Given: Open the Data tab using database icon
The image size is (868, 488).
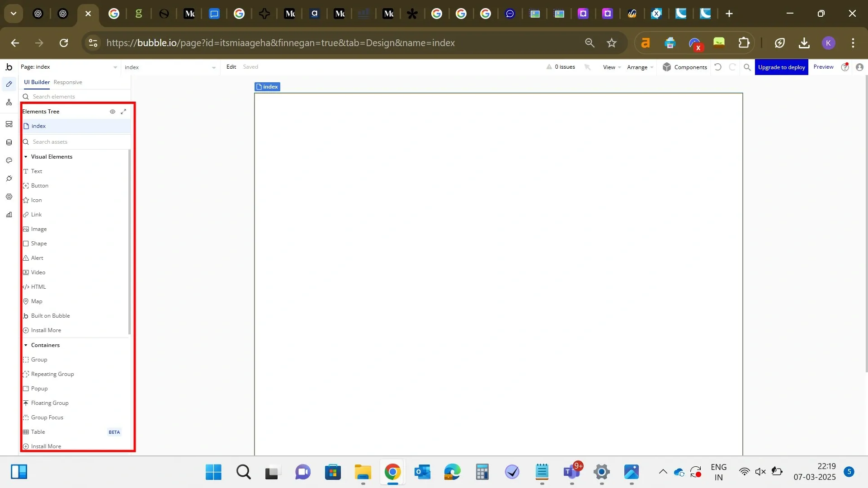Looking at the screenshot, I should [9, 142].
